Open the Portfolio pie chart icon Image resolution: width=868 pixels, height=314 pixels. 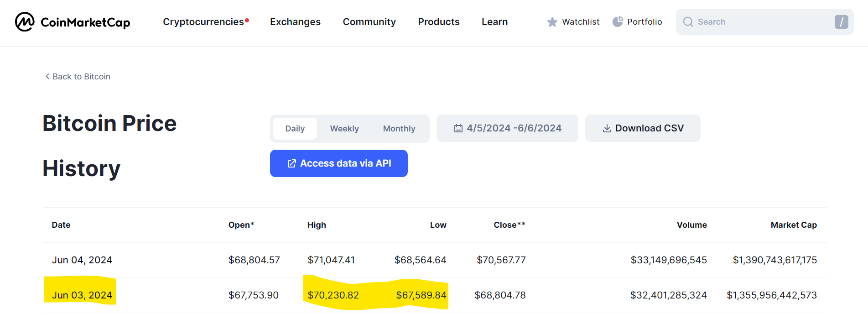tap(618, 21)
